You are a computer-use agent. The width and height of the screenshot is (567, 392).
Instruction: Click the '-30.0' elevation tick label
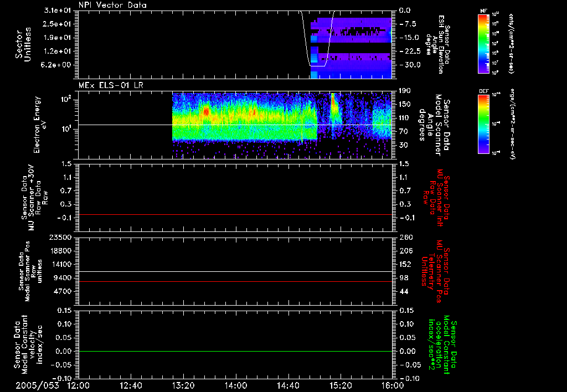[410, 65]
